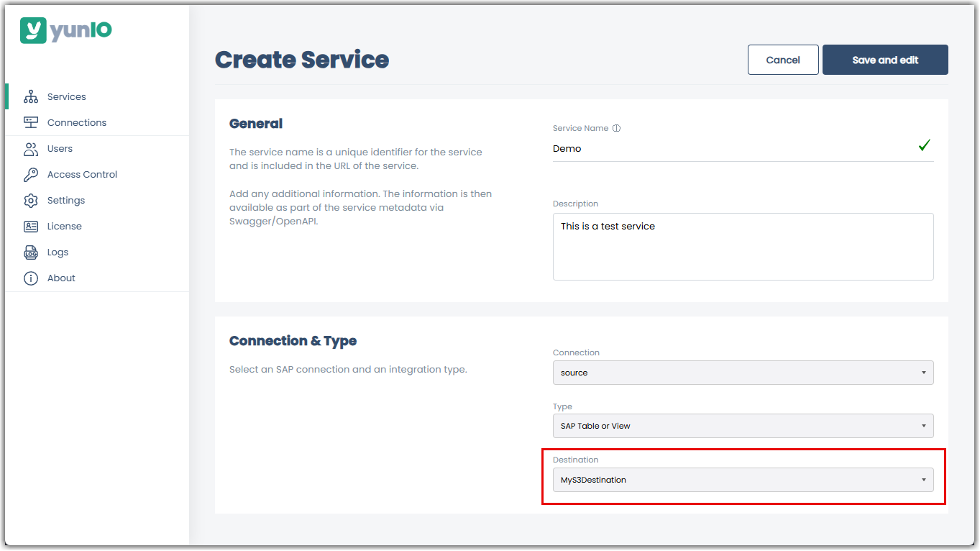Click the yunIO logo icon
This screenshot has height=551, width=980.
point(33,30)
